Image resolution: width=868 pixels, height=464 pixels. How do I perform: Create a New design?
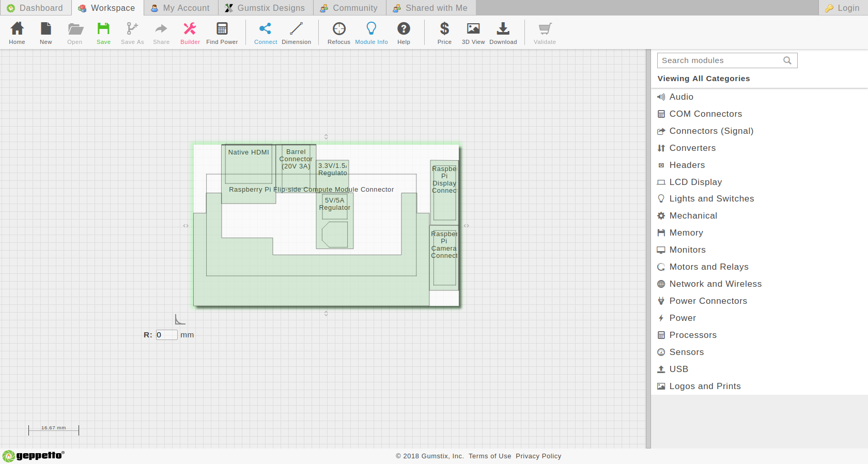coord(46,33)
